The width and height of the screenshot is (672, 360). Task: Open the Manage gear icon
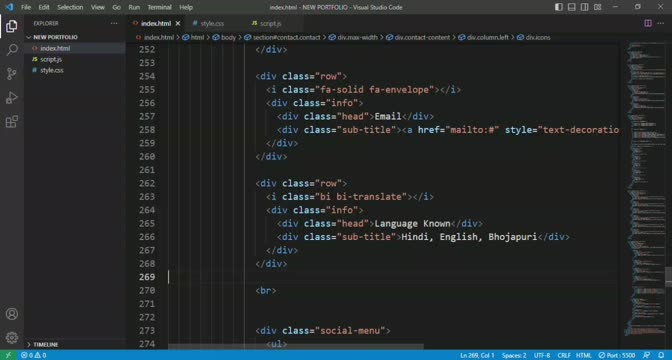pos(12,338)
